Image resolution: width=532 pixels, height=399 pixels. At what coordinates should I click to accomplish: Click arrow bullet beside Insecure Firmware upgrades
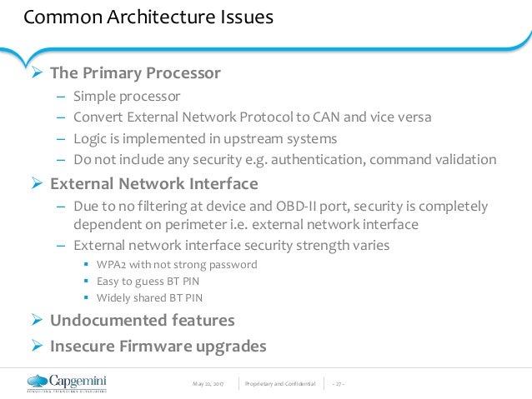point(37,346)
